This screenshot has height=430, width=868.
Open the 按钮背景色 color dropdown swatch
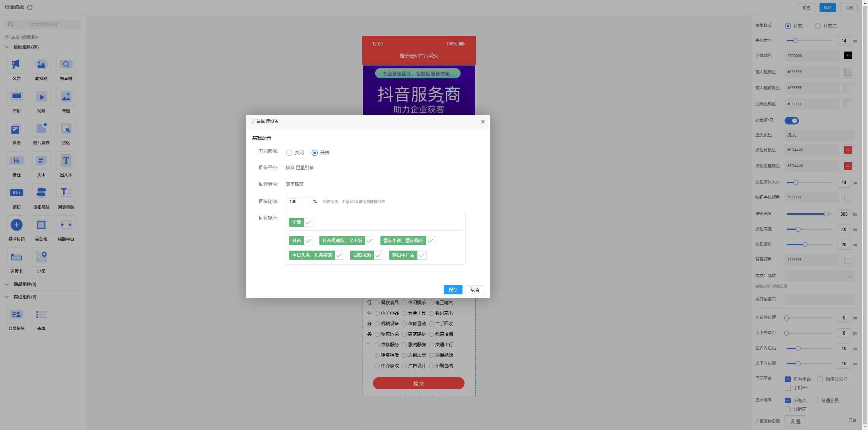click(848, 150)
